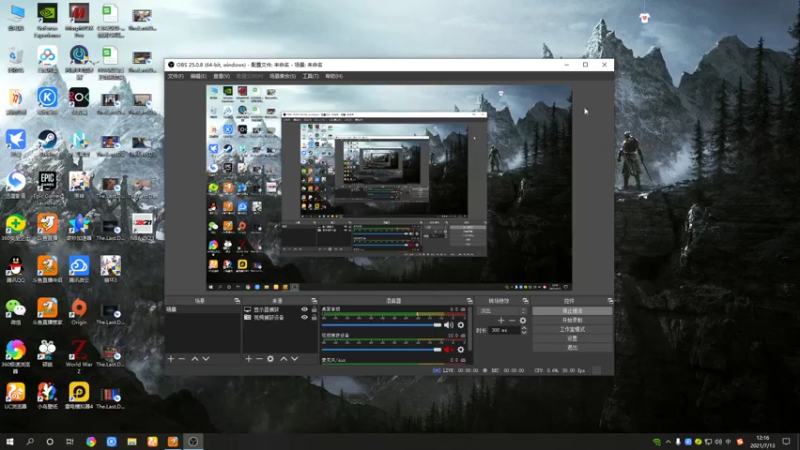Viewport: 800px width, 450px height.
Task: Open video capture device audio settings gear
Action: point(461,349)
